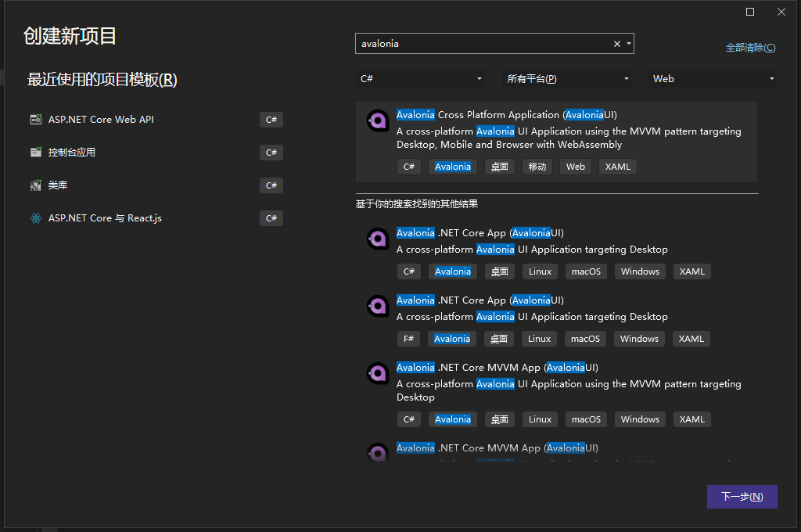Click the 全部清除 link
Viewport: 801px width, 532px height.
pyautogui.click(x=750, y=48)
